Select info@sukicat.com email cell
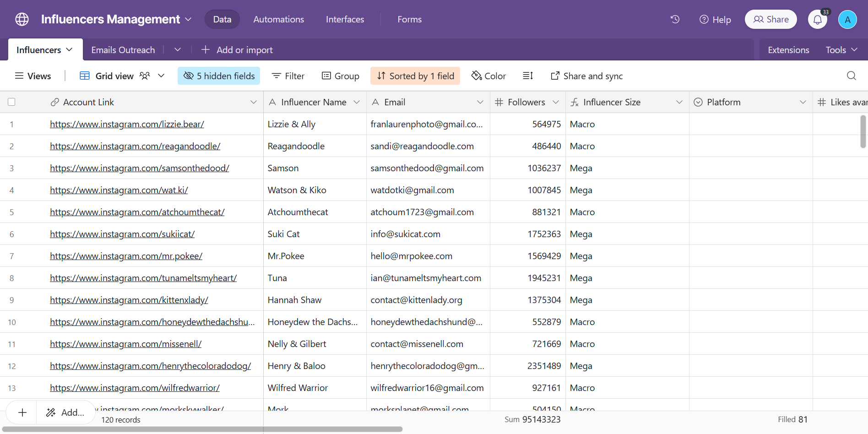Image resolution: width=868 pixels, height=434 pixels. (x=428, y=234)
